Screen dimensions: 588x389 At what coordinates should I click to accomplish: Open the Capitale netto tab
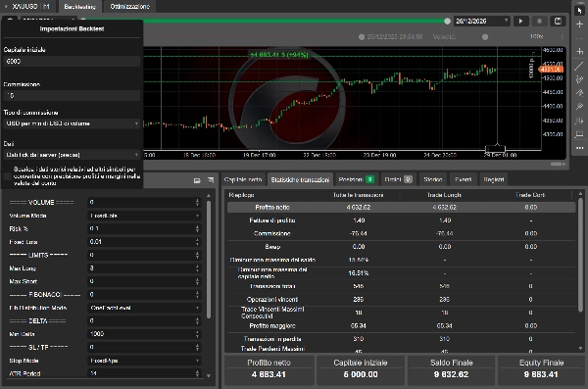pyautogui.click(x=243, y=179)
